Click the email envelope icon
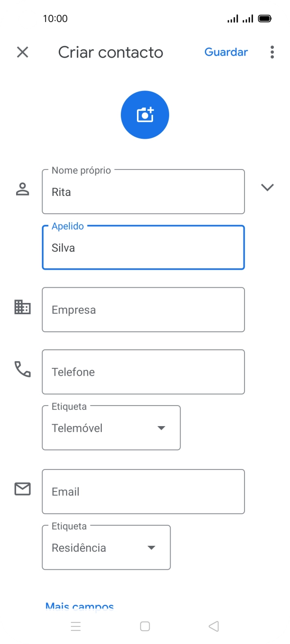This screenshot has width=290, height=644. (x=22, y=489)
